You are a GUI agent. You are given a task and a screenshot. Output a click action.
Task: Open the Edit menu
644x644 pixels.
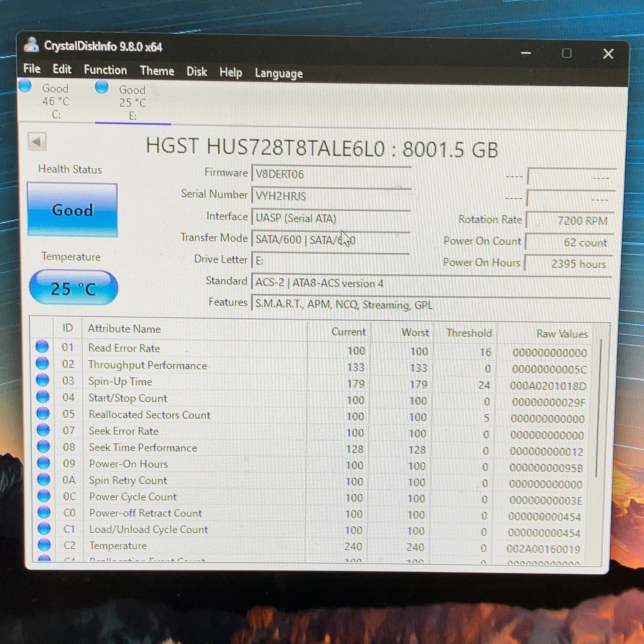[62, 69]
